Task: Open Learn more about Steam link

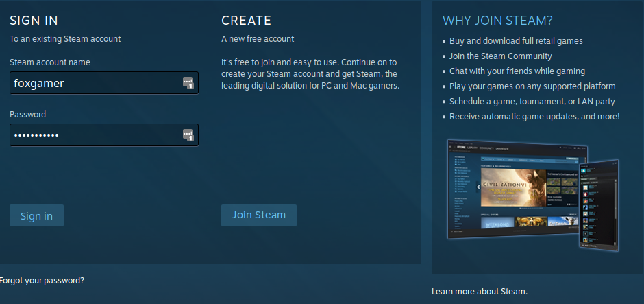Action: 480,292
